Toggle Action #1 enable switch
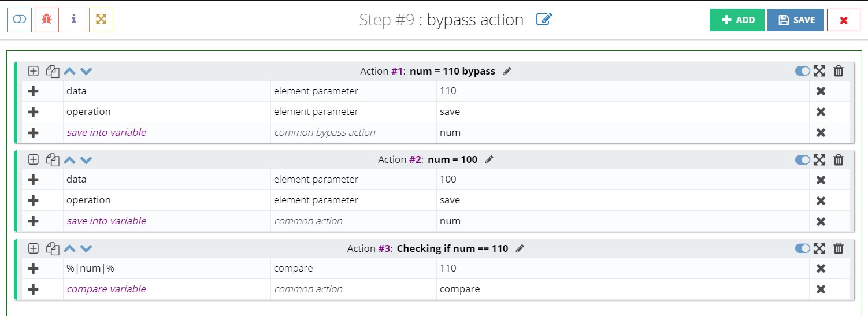 pos(803,71)
